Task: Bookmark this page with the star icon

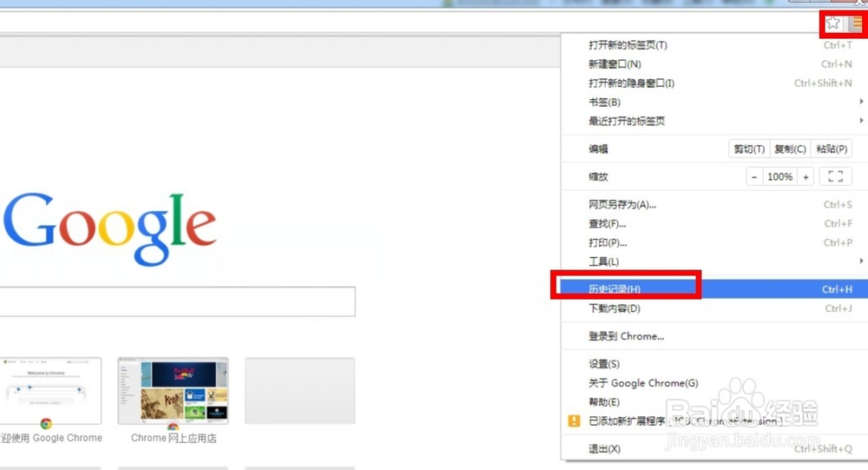Action: point(832,23)
